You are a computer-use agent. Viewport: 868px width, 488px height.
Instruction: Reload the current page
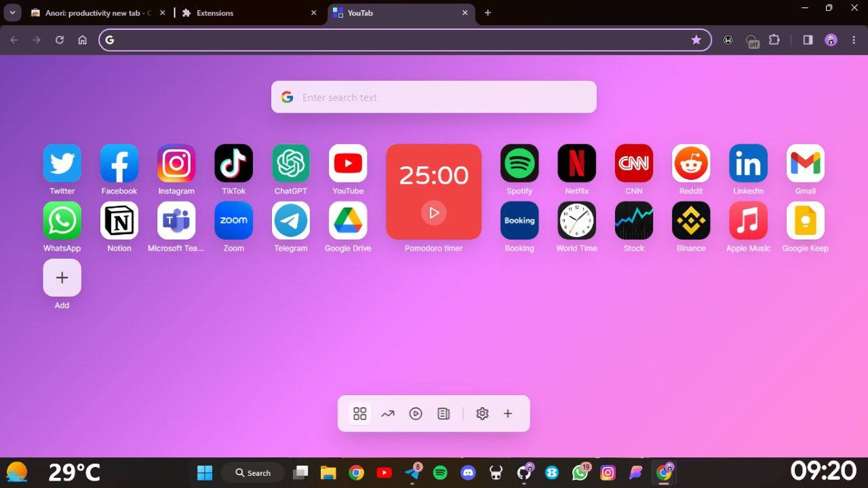coord(60,40)
